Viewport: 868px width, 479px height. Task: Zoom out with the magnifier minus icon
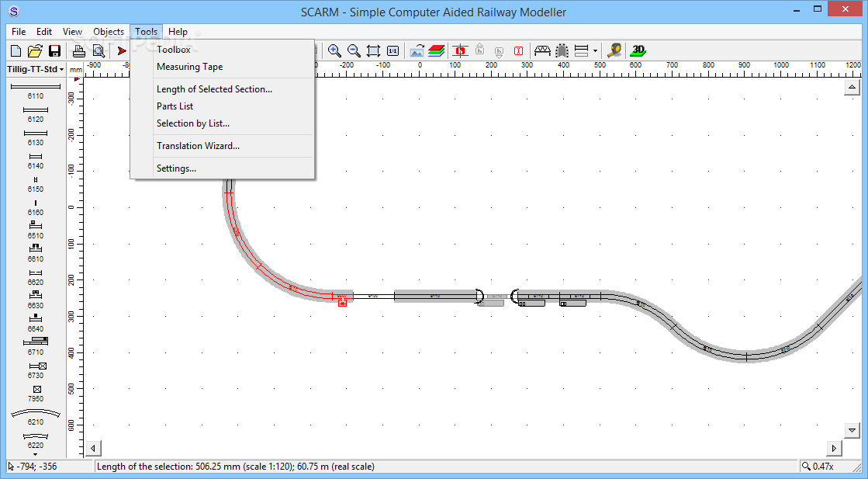pyautogui.click(x=354, y=51)
